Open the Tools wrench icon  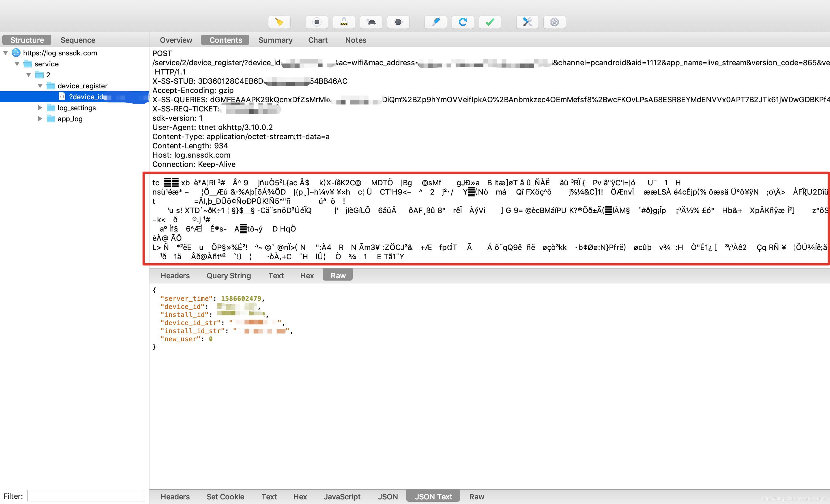point(527,22)
